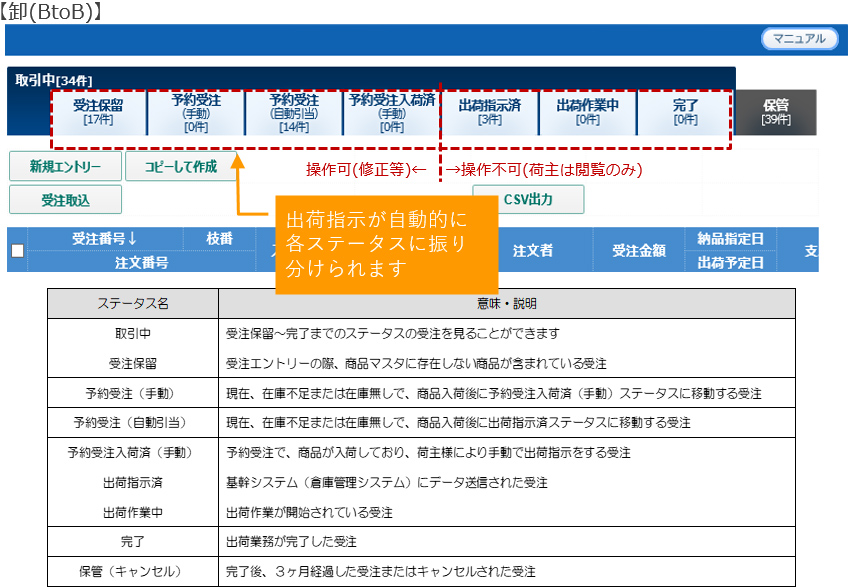Click the 受注取込 button

[65, 200]
